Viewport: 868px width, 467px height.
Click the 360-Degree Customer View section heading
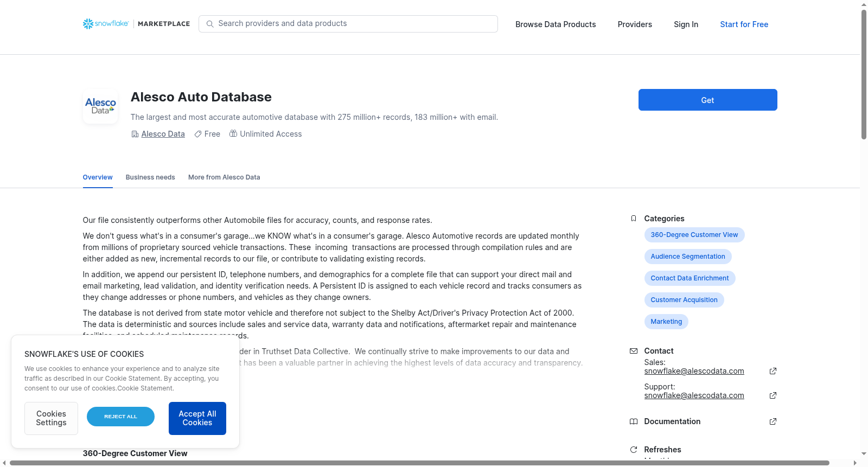click(x=135, y=453)
